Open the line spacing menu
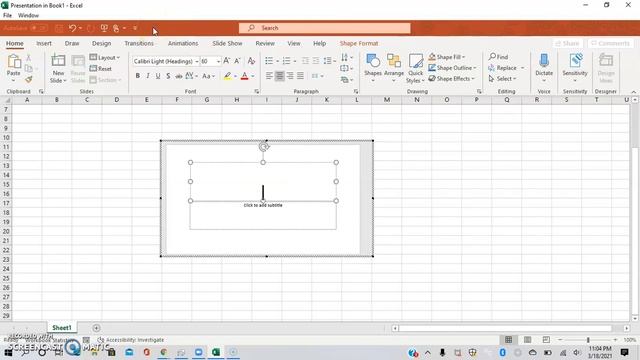Image resolution: width=640 pixels, height=360 pixels. 329,61
